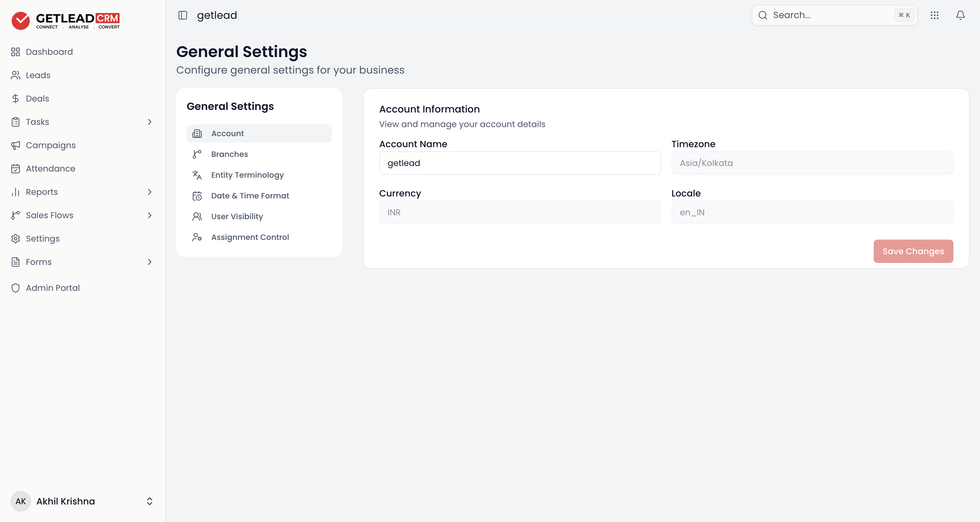Expand the Reports submenu chevron

pyautogui.click(x=149, y=192)
